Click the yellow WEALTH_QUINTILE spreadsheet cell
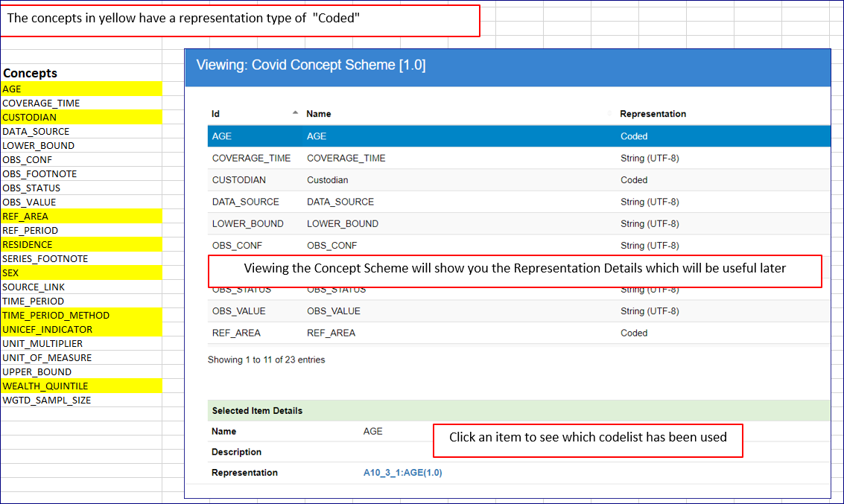Screen dimensions: 844x504 point(80,386)
